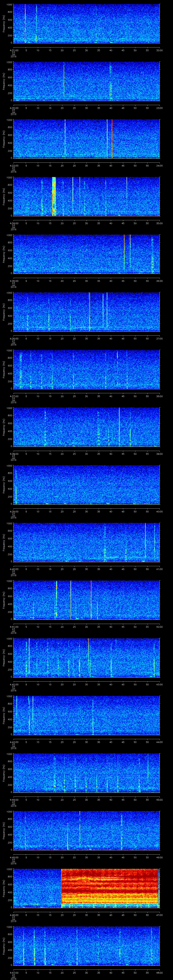This screenshot has height=980, width=173.
Task: Open the spectrogram panel starting at 4:38:00
Action: point(86,427)
